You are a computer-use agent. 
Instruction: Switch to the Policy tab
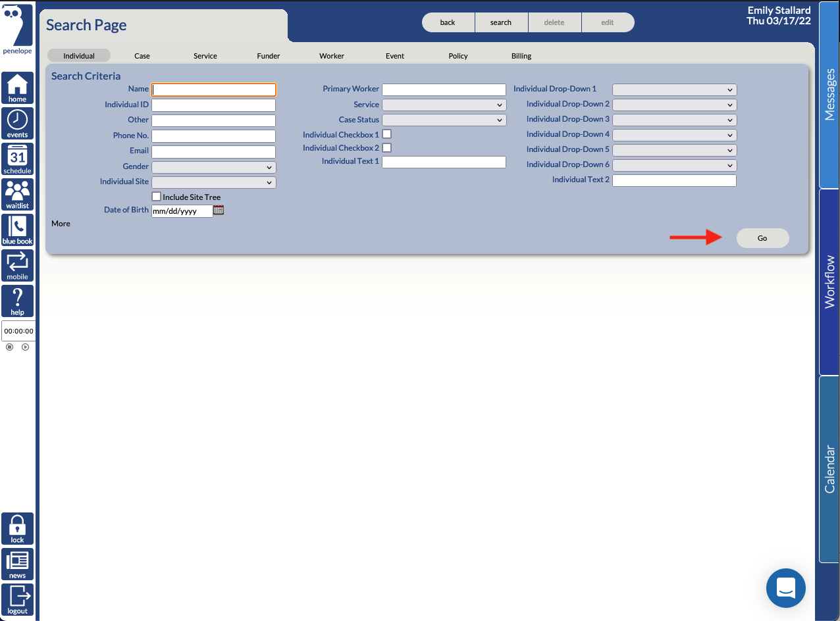[x=458, y=56]
